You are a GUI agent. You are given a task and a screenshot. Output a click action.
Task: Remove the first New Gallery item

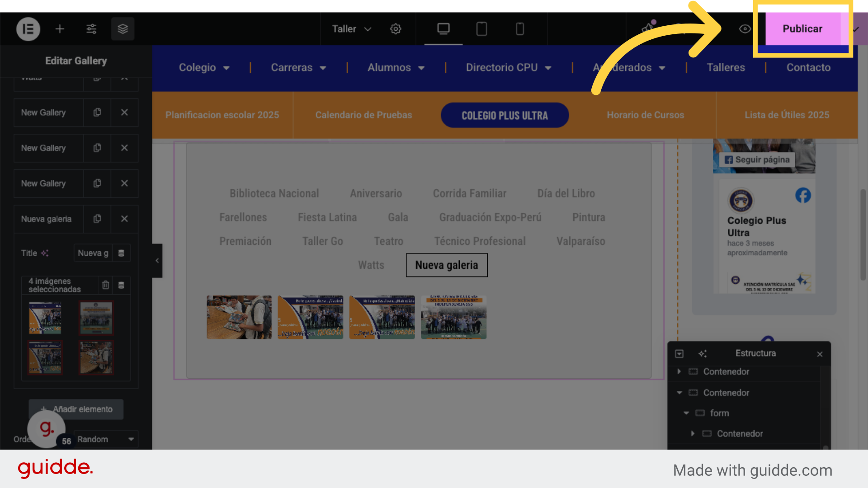pos(124,112)
